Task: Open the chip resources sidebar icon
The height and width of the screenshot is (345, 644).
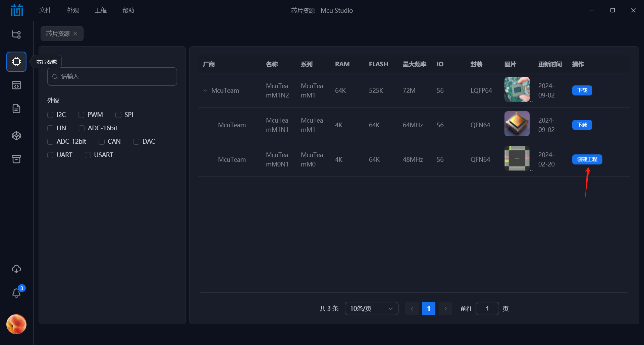Action: point(16,62)
